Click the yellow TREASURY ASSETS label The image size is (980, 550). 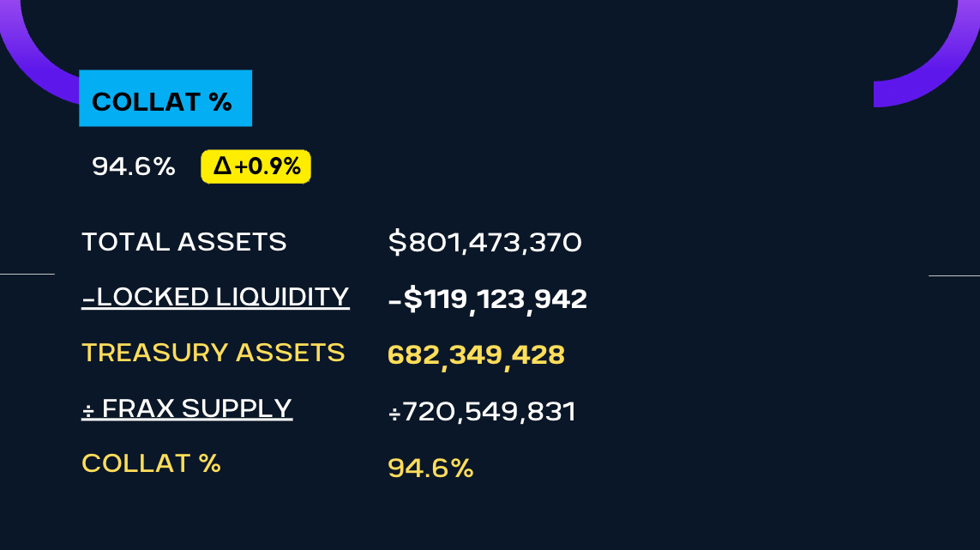click(213, 353)
